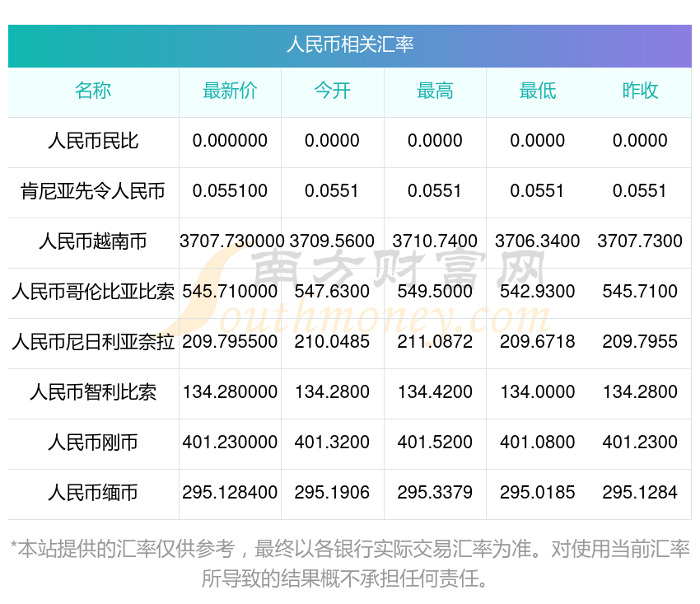Click the 今开 column header
Viewport: 700px width, 604px height.
tap(332, 91)
